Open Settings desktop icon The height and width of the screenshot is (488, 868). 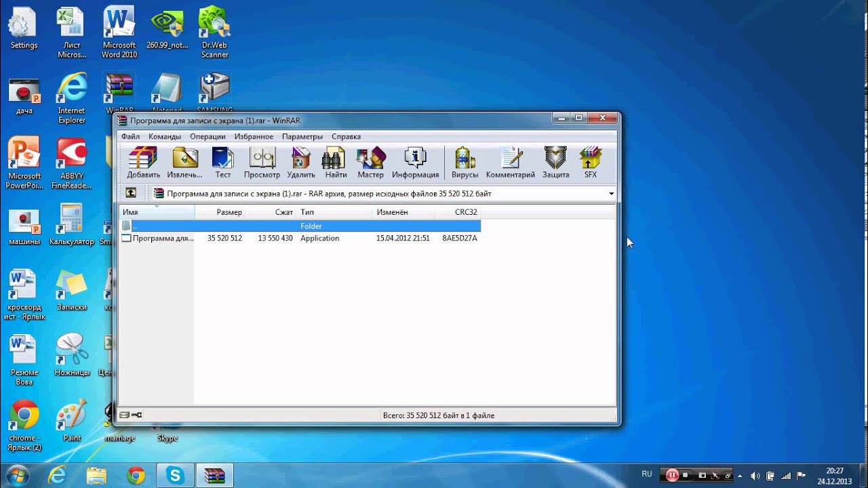click(24, 29)
